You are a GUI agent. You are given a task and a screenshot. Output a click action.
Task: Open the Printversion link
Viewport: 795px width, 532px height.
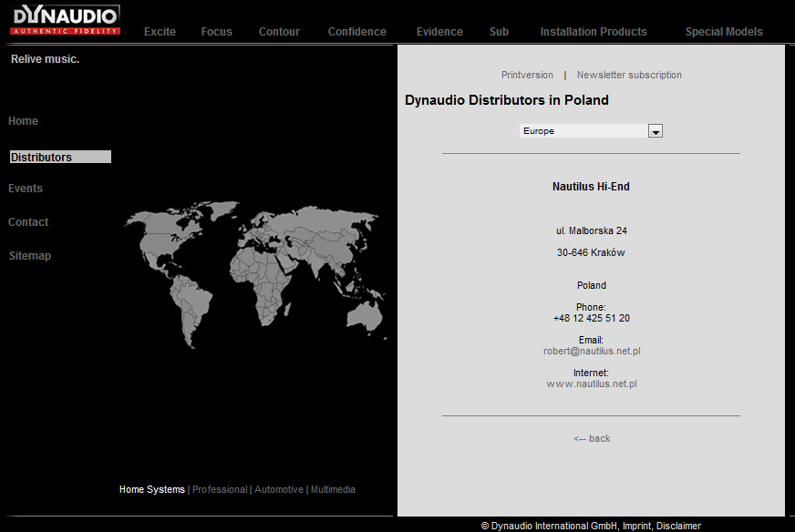527,75
